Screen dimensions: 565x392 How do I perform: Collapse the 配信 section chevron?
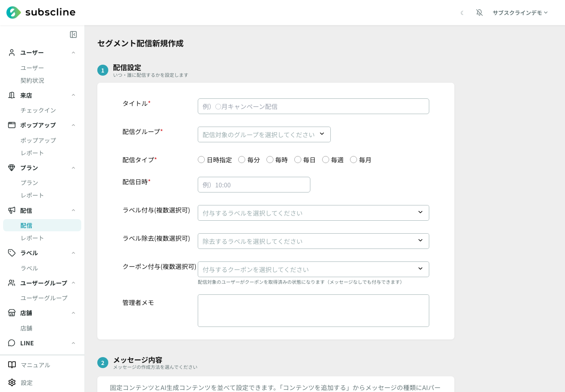point(73,211)
